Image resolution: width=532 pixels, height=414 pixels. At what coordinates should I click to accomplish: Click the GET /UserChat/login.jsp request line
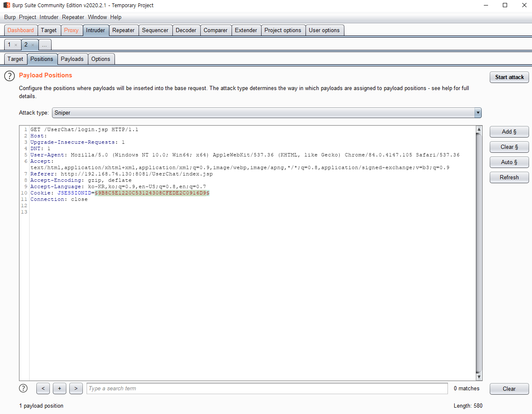click(84, 130)
